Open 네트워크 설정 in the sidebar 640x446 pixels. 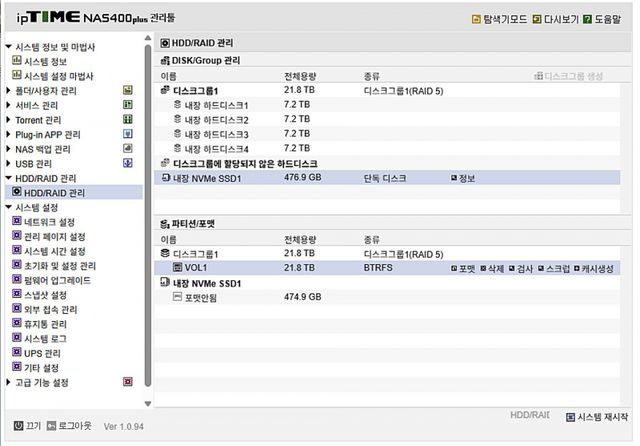click(49, 222)
